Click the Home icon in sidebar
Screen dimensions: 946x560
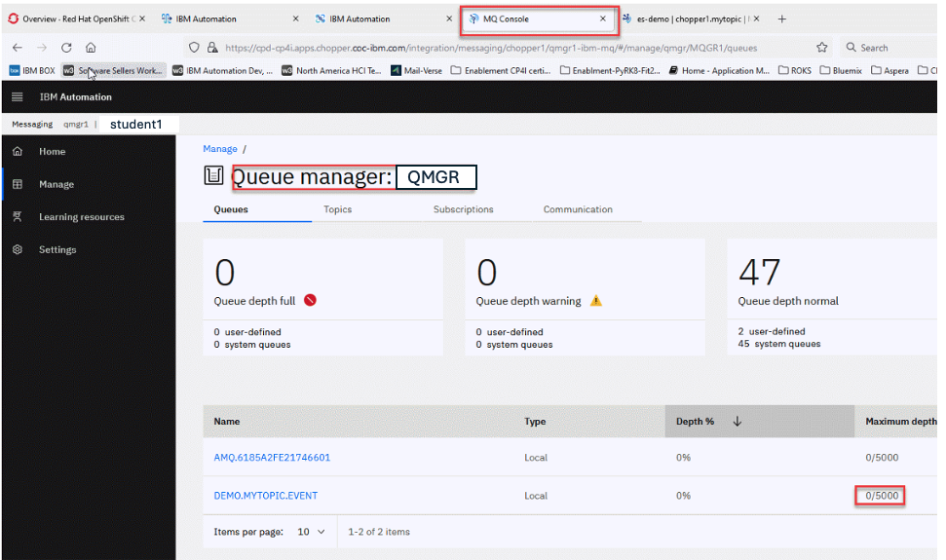[x=17, y=152]
